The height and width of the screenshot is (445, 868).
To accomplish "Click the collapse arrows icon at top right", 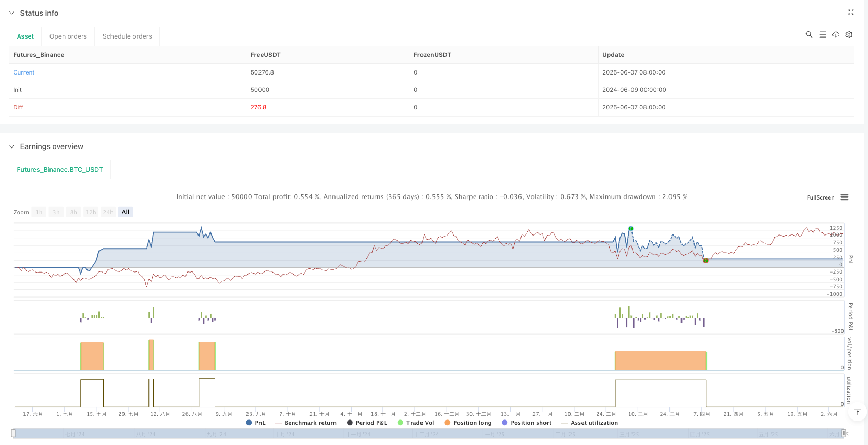I will pyautogui.click(x=851, y=12).
